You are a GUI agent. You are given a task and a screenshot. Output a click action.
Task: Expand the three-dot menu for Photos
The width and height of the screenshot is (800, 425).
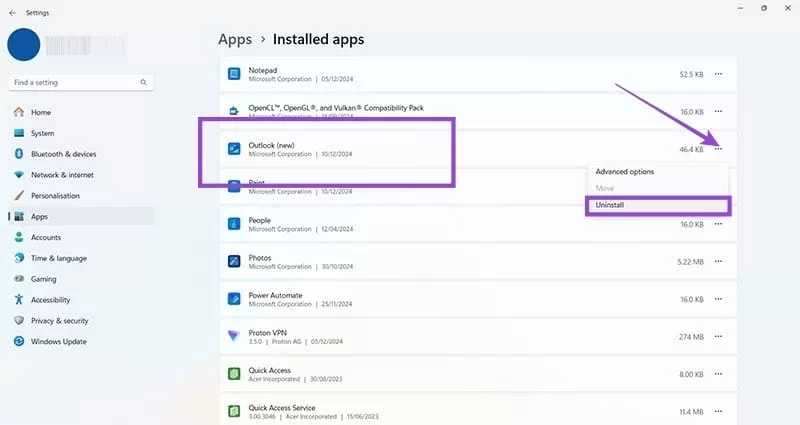tap(718, 261)
